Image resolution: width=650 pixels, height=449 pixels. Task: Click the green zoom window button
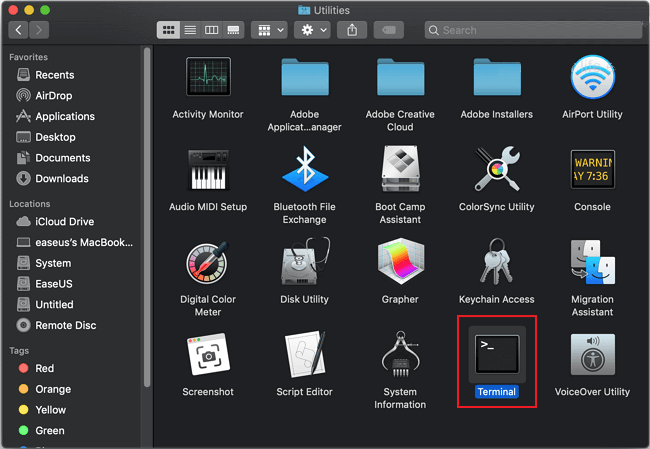pyautogui.click(x=45, y=10)
